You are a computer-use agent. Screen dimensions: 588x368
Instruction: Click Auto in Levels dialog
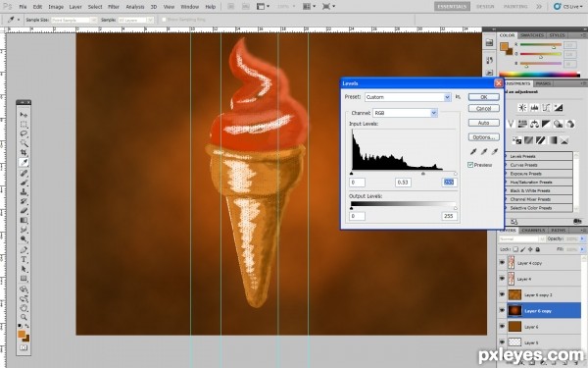coord(484,123)
